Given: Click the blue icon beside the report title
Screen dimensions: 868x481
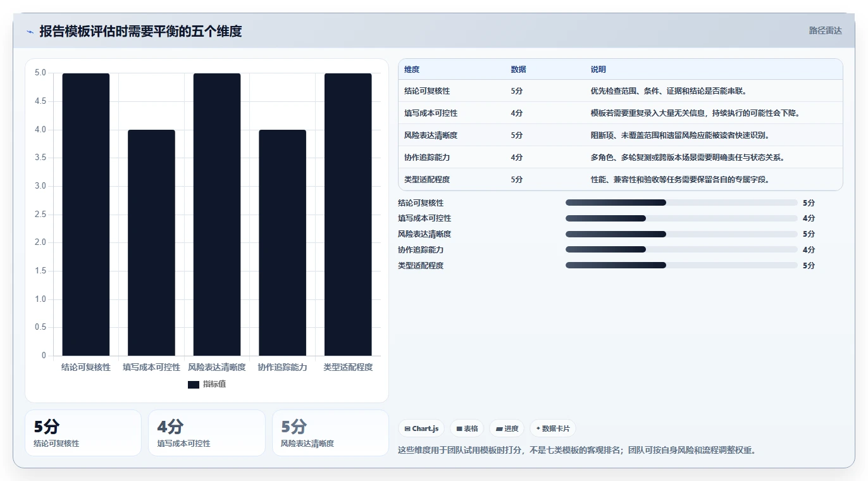Looking at the screenshot, I should (30, 32).
